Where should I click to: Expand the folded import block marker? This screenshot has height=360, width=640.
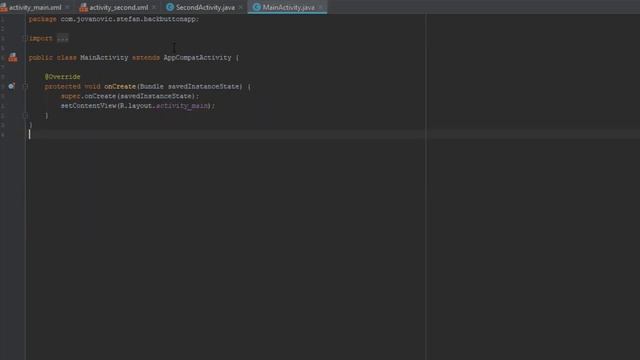(25, 38)
